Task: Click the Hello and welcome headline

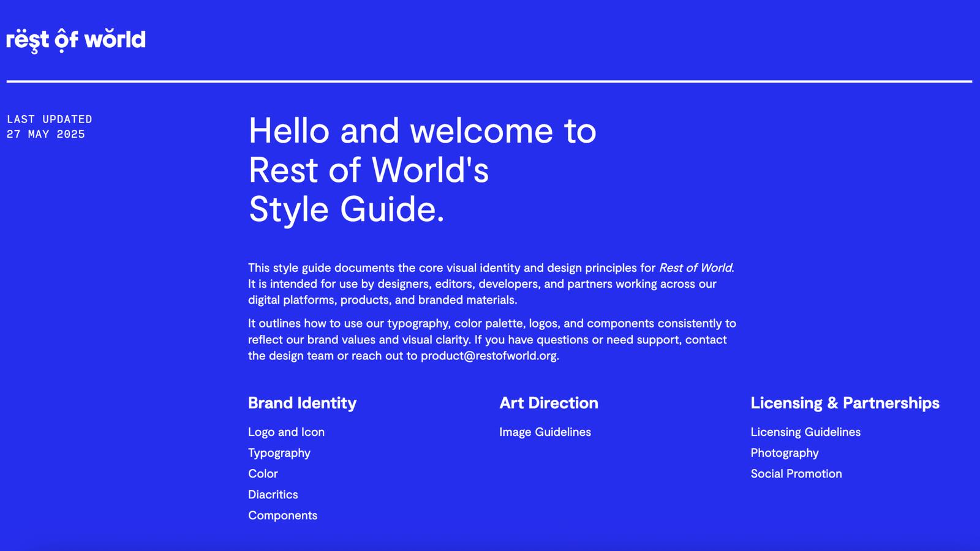Action: click(423, 170)
